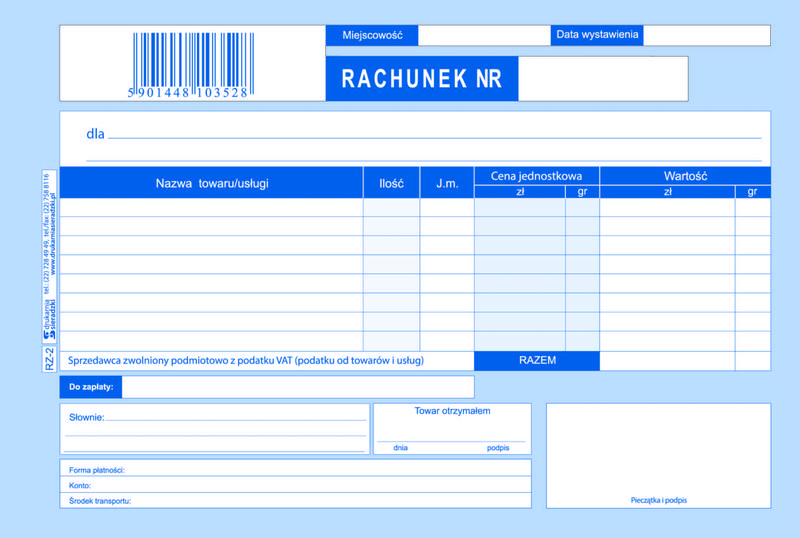Click the blank box after RACHUNEK NR
Screen dimensions: 800x538
(x=602, y=78)
